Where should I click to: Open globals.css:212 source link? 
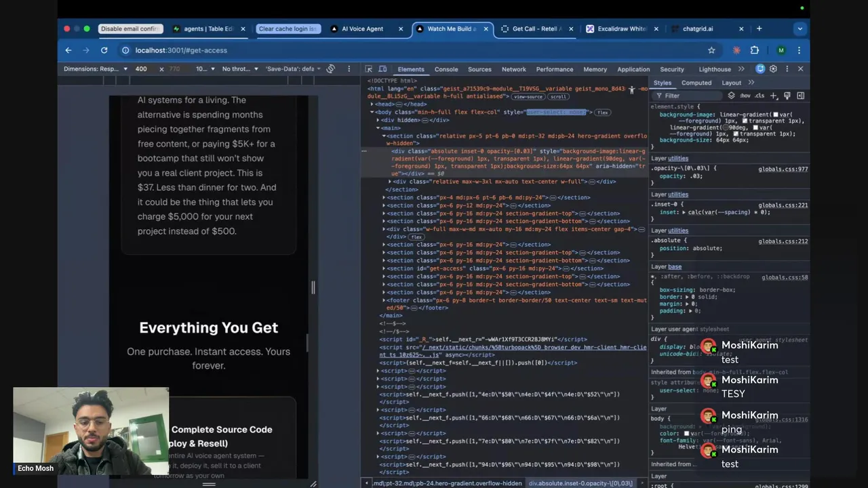[x=783, y=241]
